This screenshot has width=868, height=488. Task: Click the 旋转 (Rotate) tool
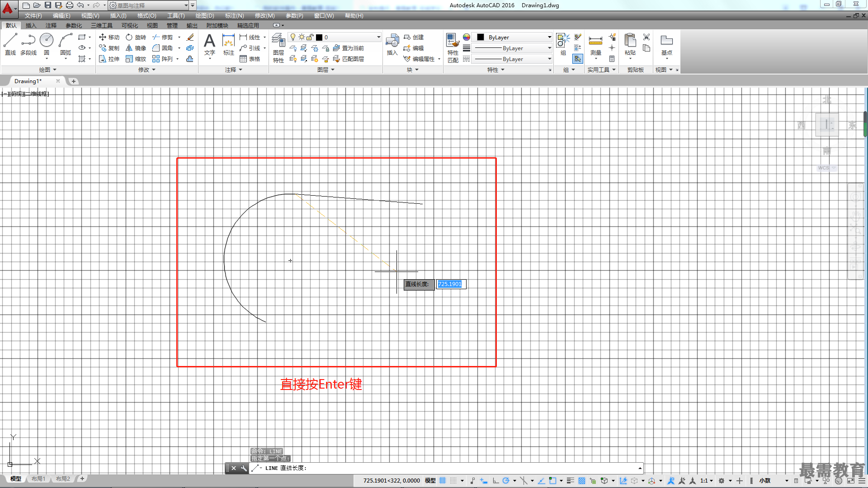136,37
